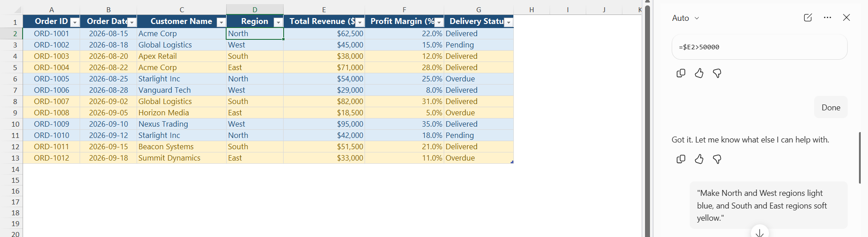
Task: Select revenue cell $18,500
Action: [x=324, y=113]
